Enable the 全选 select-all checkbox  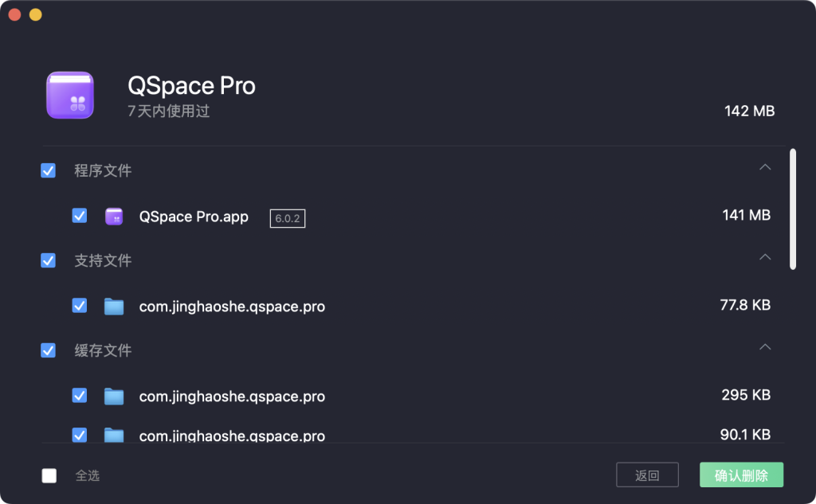pyautogui.click(x=49, y=475)
